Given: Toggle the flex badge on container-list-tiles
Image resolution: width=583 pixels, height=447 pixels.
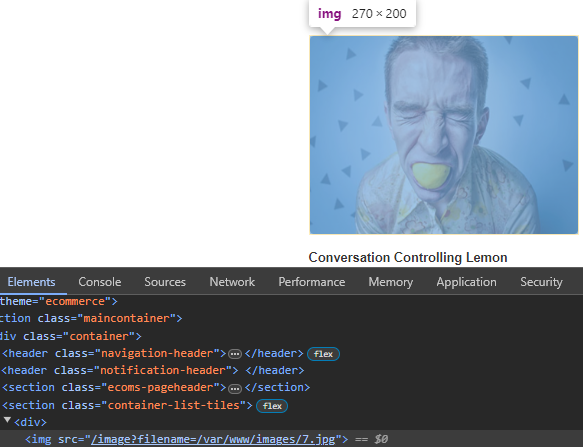Looking at the screenshot, I should click(x=272, y=406).
